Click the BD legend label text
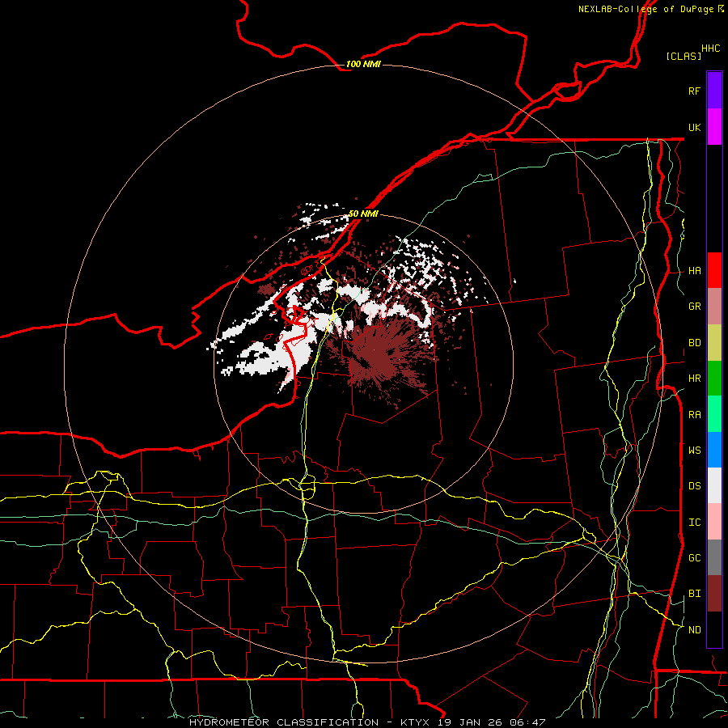Screen dimensions: 728x728 [x=695, y=343]
